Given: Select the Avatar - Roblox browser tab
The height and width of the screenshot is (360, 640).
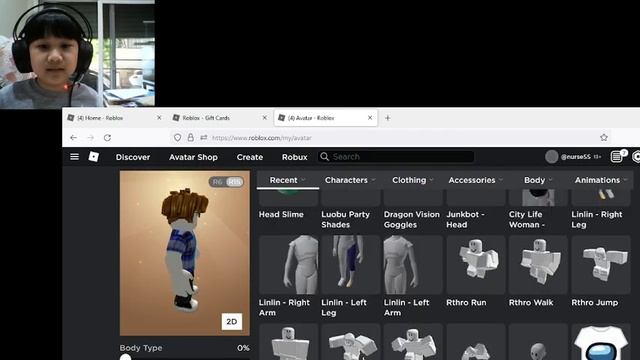Looking at the screenshot, I should tap(325, 118).
